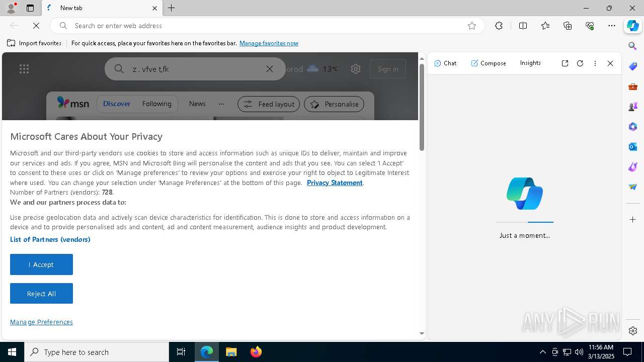Open the Favorites list icon
This screenshot has height=362, width=644.
click(x=545, y=26)
